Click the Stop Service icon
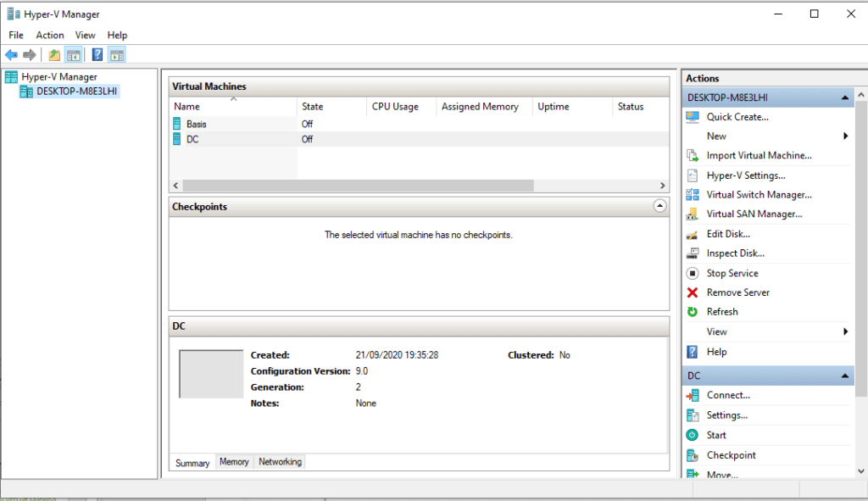Image resolution: width=868 pixels, height=501 pixels. tap(693, 273)
